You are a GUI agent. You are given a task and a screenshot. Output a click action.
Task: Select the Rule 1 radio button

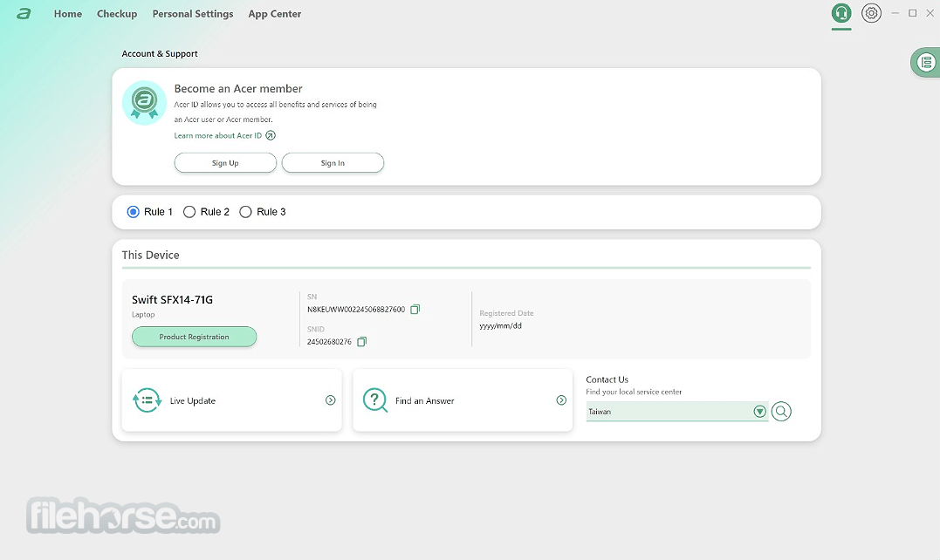click(x=133, y=212)
